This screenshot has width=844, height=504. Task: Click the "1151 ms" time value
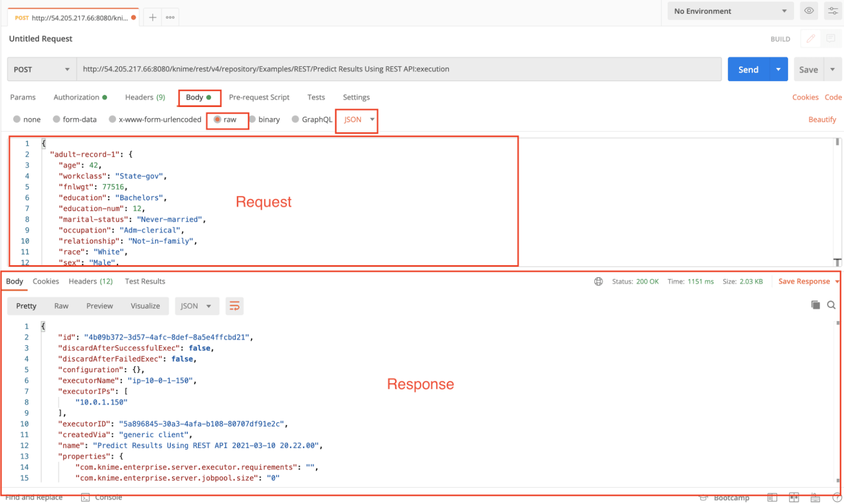pos(701,282)
